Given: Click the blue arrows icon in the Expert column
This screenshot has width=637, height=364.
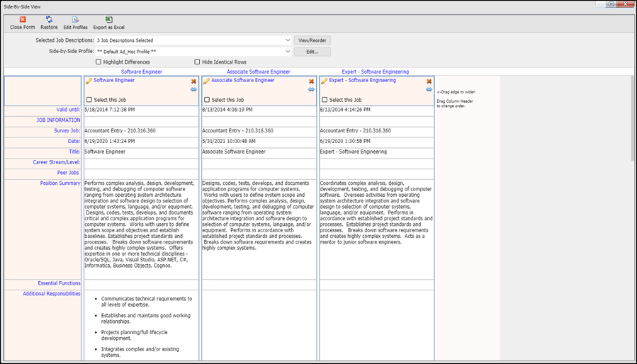Looking at the screenshot, I should tap(429, 89).
